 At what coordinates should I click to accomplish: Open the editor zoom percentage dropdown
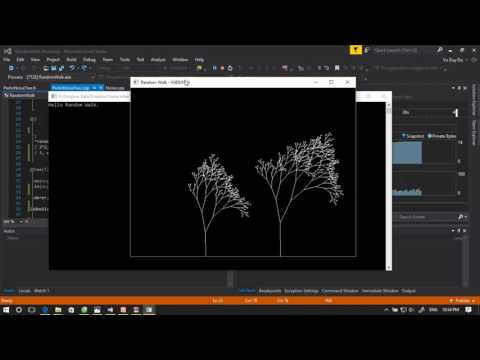13,221
